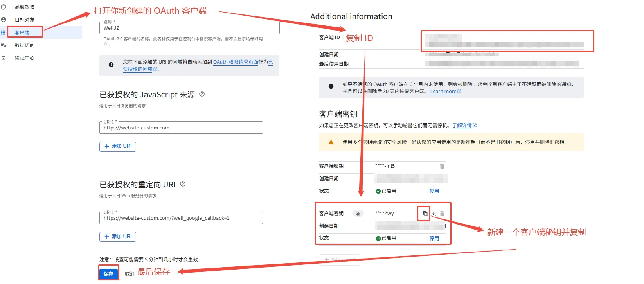Disable the new Zwy_ secret via 停用
This screenshot has height=284, width=644.
(434, 238)
